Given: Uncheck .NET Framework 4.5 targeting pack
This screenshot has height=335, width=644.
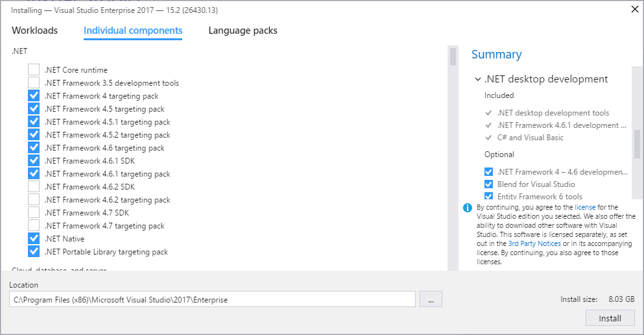Looking at the screenshot, I should [34, 108].
